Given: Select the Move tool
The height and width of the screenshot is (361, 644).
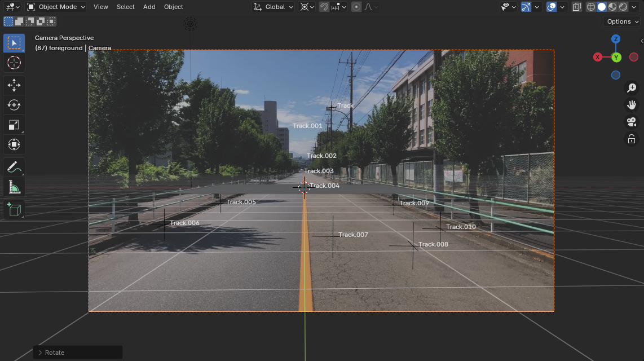Looking at the screenshot, I should pos(14,85).
